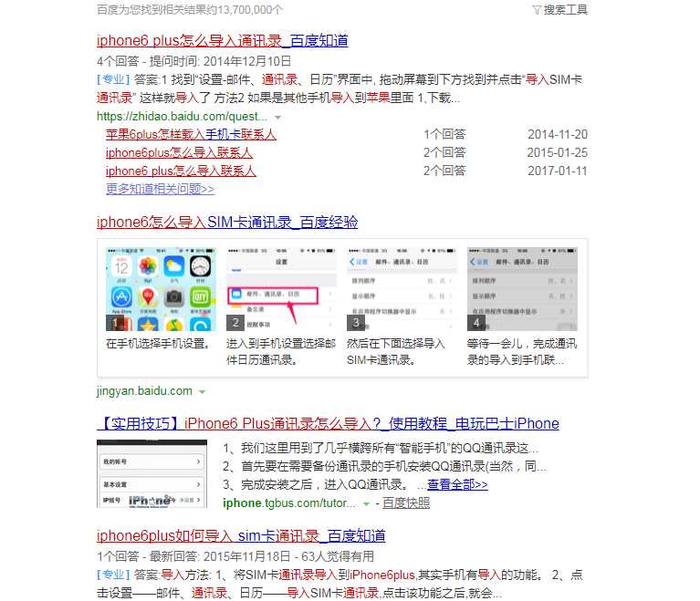The height and width of the screenshot is (601, 700).
Task: Click caption '进入到手机设置选择邮件日历通讯录。'
Action: pos(281,352)
